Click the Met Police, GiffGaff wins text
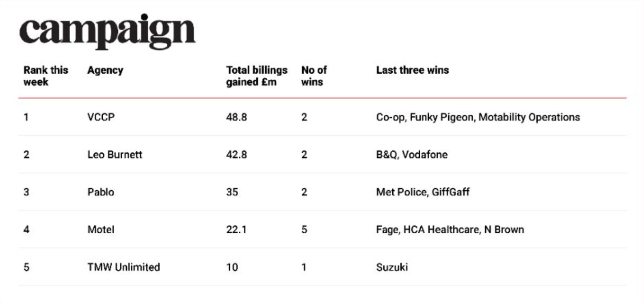Screen dimensions: 644x304 click(423, 192)
